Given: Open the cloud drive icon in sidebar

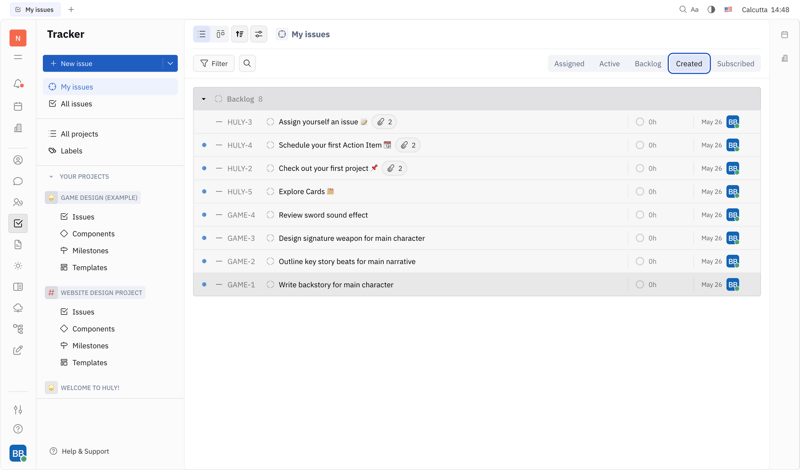Looking at the screenshot, I should pyautogui.click(x=18, y=308).
